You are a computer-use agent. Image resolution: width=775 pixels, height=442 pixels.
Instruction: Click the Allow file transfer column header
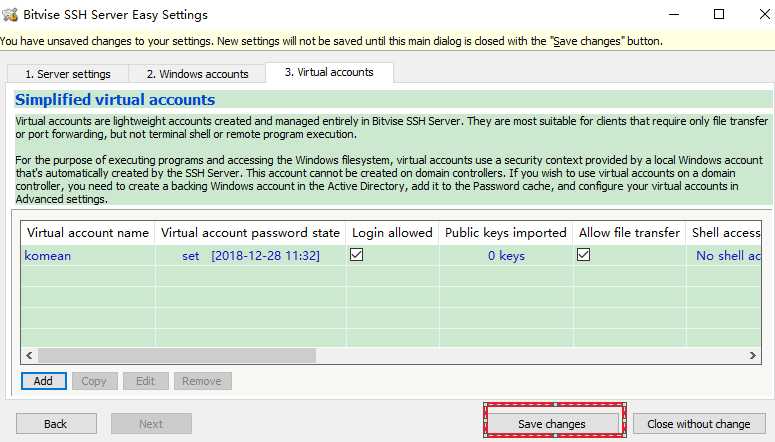pos(629,232)
